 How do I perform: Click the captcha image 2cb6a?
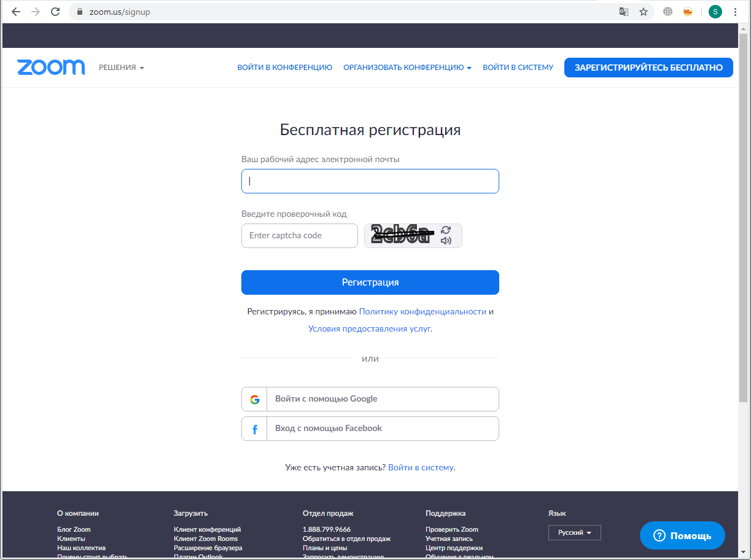[x=403, y=235]
